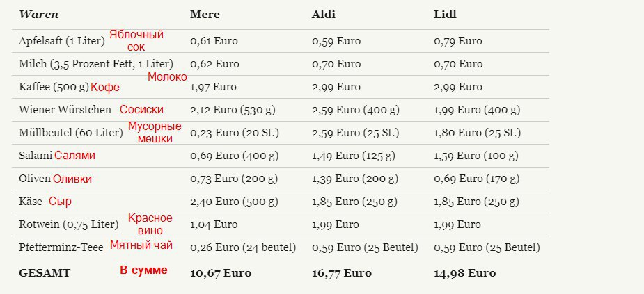
Task: Select the Lidl column header
Action: 445,15
